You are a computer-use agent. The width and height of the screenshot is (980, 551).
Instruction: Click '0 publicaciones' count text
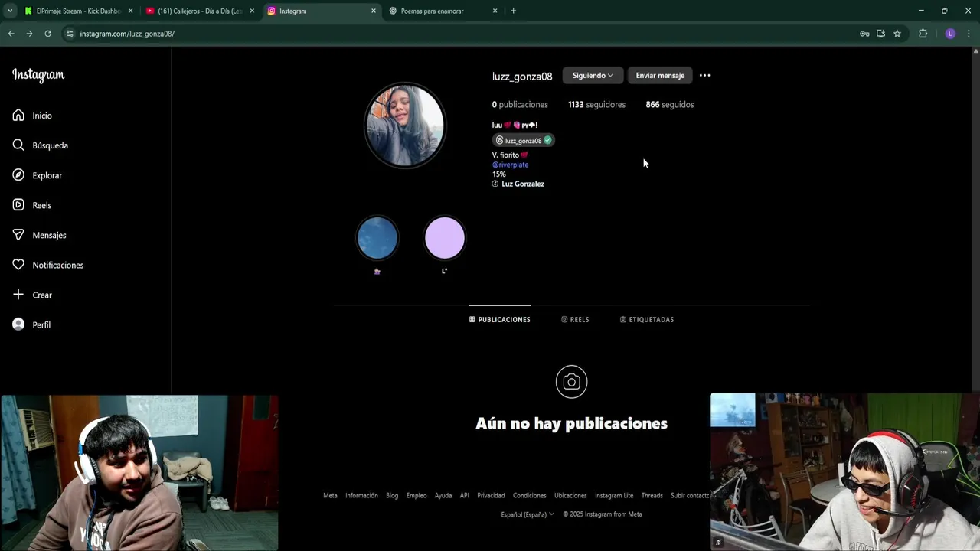pos(520,105)
